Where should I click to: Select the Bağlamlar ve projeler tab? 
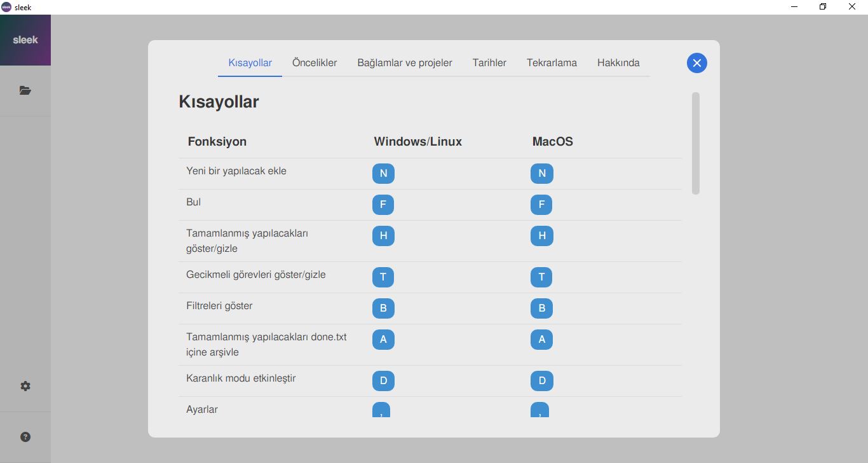tap(405, 63)
